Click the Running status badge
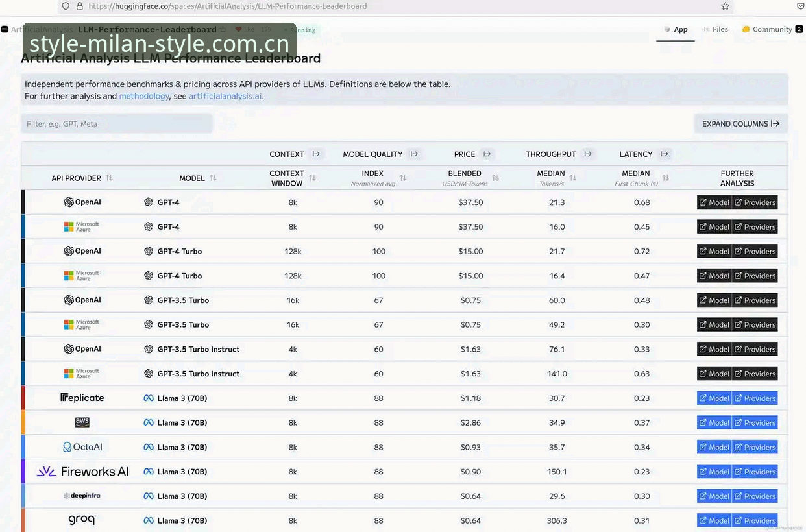This screenshot has width=806, height=532. pyautogui.click(x=299, y=30)
